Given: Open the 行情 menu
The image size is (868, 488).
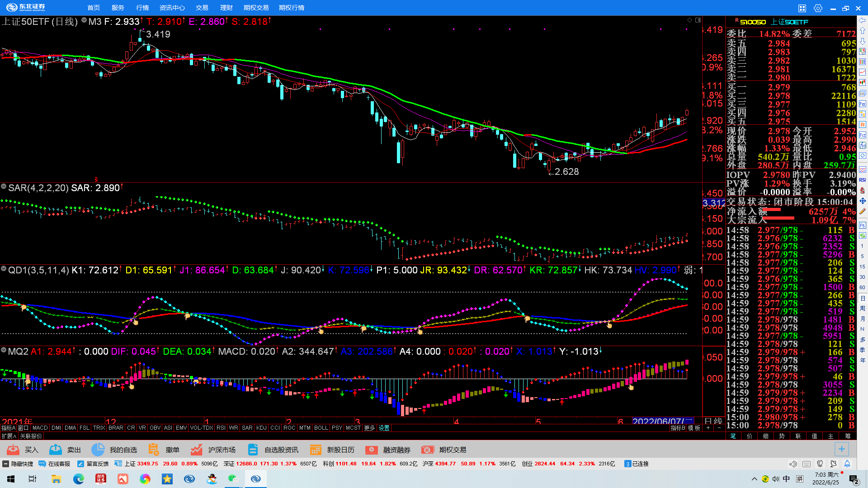Looking at the screenshot, I should click(142, 8).
